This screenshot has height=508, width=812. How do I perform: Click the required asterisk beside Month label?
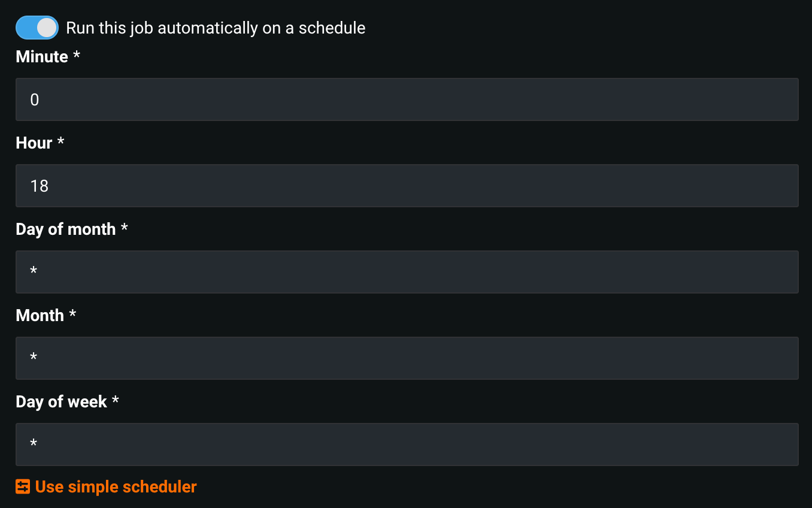click(x=72, y=314)
